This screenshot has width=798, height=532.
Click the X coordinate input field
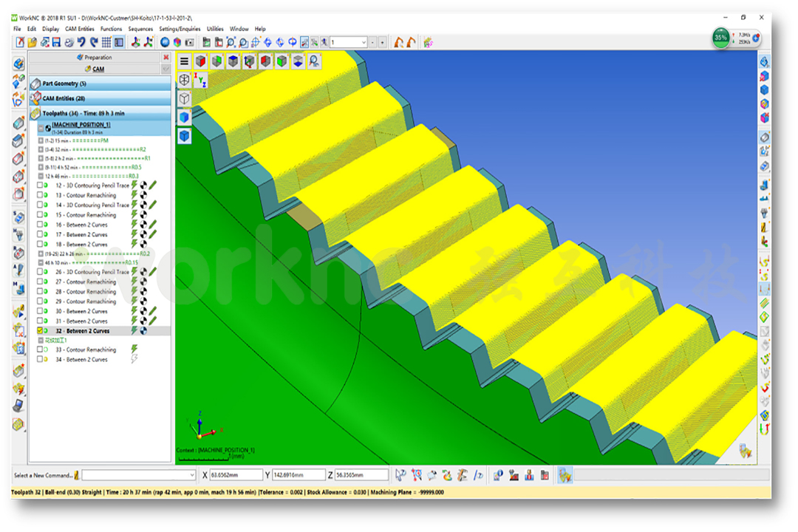(236, 475)
